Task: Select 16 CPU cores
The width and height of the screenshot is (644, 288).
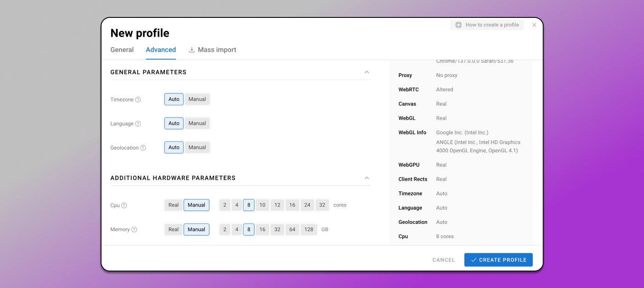Action: coord(292,205)
